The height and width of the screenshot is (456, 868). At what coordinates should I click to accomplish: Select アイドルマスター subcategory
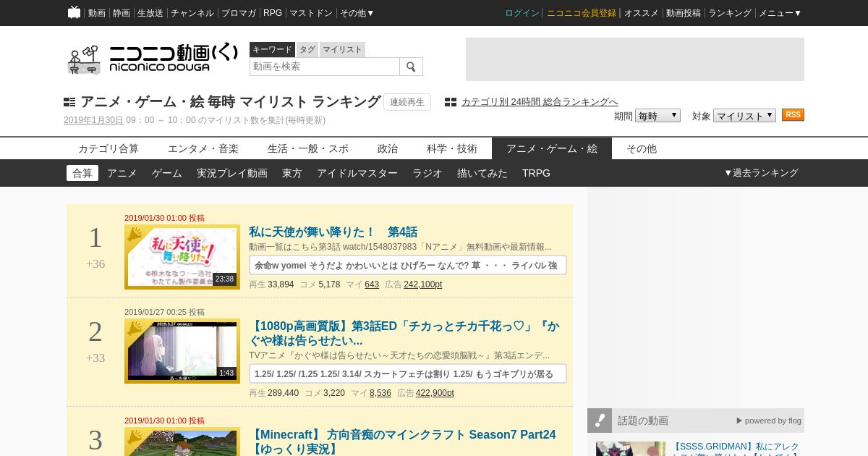[357, 173]
